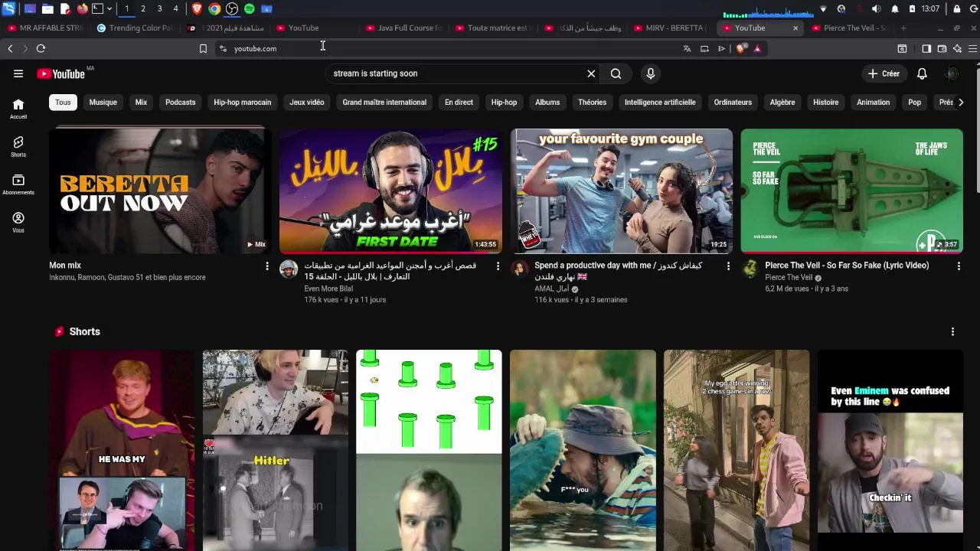980x551 pixels.
Task: Open the Brave Rewards triangle icon
Action: 757,48
